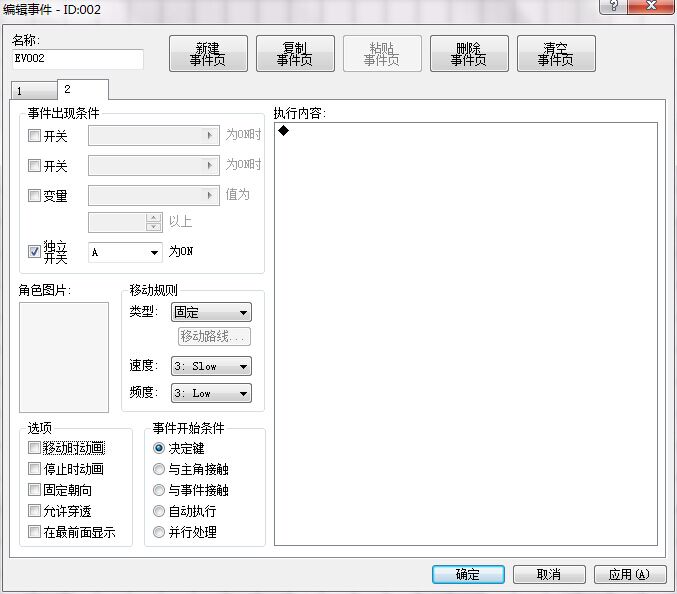Screen dimensions: 677x594
Task: Click the help question mark button in title bar
Action: (x=613, y=6)
